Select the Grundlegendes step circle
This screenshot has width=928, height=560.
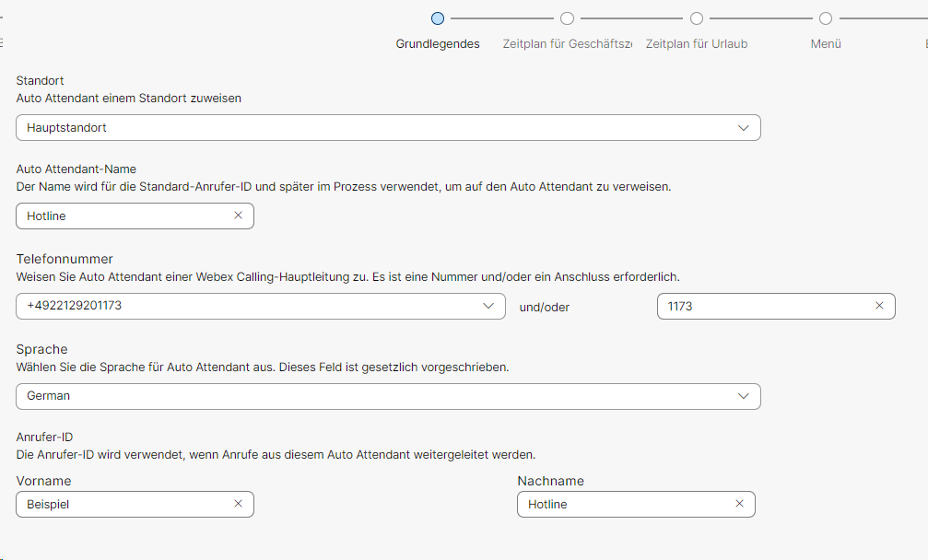(x=438, y=18)
